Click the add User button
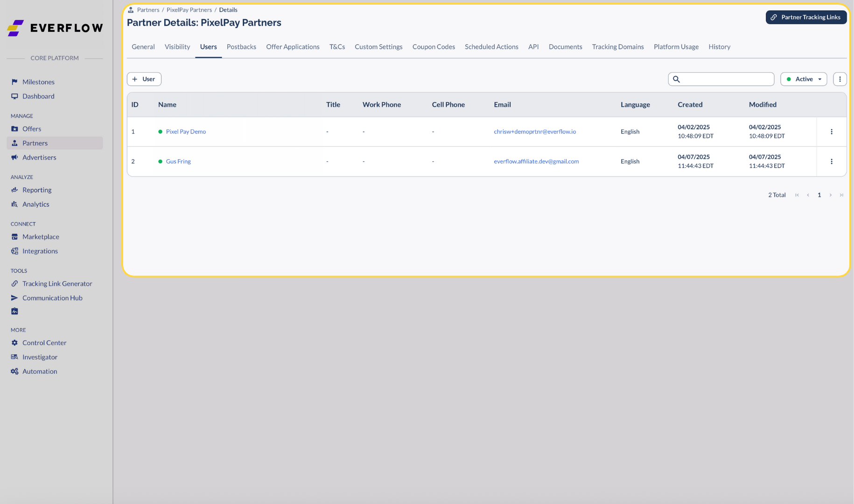The height and width of the screenshot is (504, 854). (x=144, y=79)
